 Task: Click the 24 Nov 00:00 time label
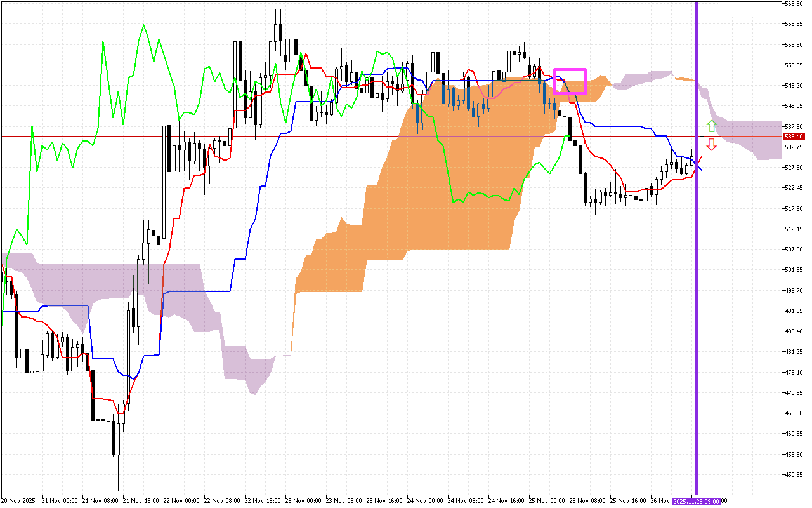(425, 501)
